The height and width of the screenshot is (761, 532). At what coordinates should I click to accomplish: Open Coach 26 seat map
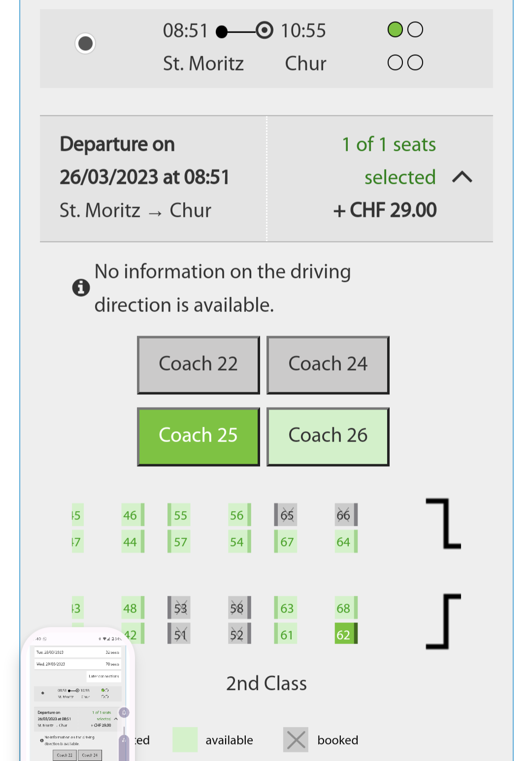coord(328,436)
